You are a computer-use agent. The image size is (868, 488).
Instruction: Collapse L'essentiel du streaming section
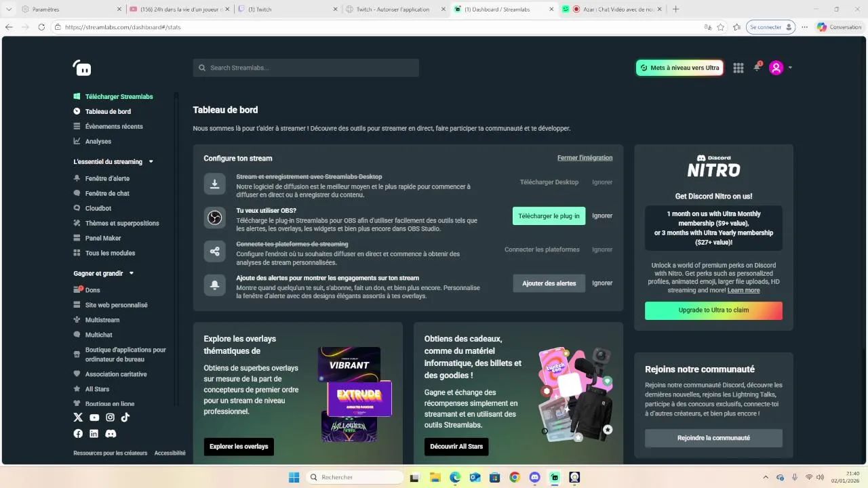click(x=151, y=162)
